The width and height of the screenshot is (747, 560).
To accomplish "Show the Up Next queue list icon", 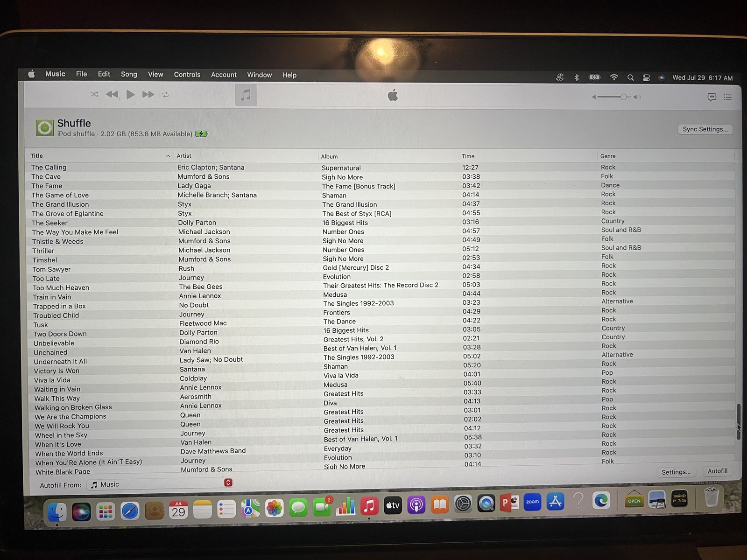I will point(727,97).
